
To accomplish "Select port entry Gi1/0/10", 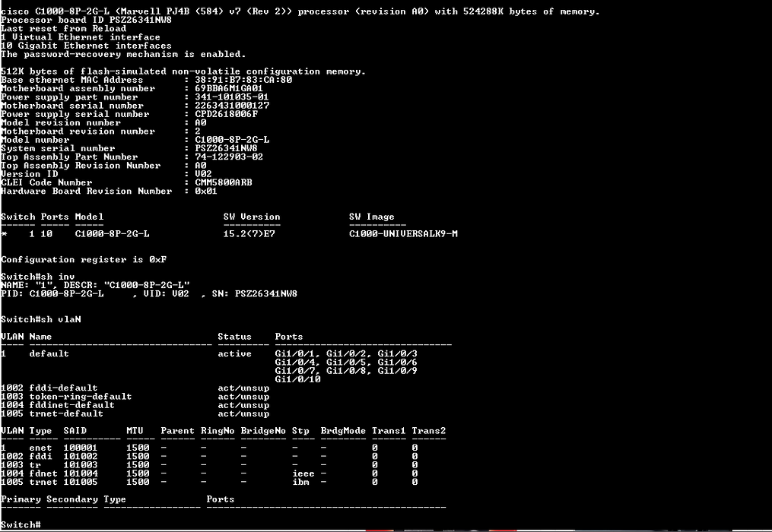I will 298,379.
